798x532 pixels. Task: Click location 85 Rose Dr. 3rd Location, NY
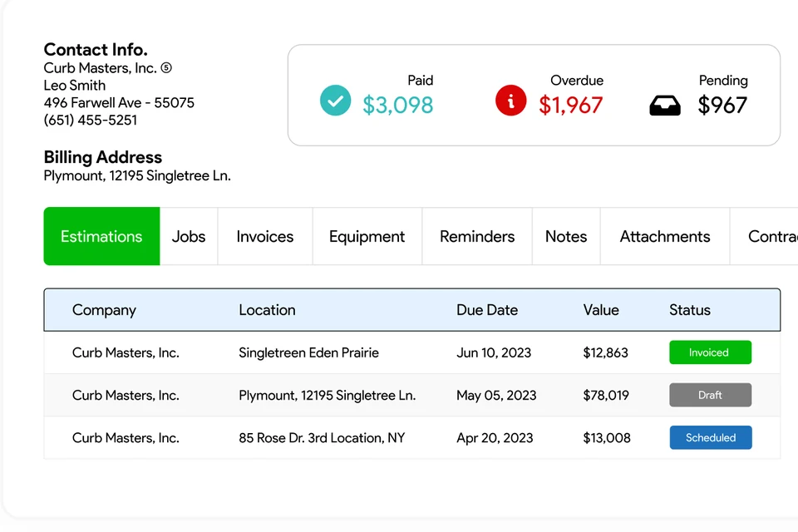click(322, 438)
